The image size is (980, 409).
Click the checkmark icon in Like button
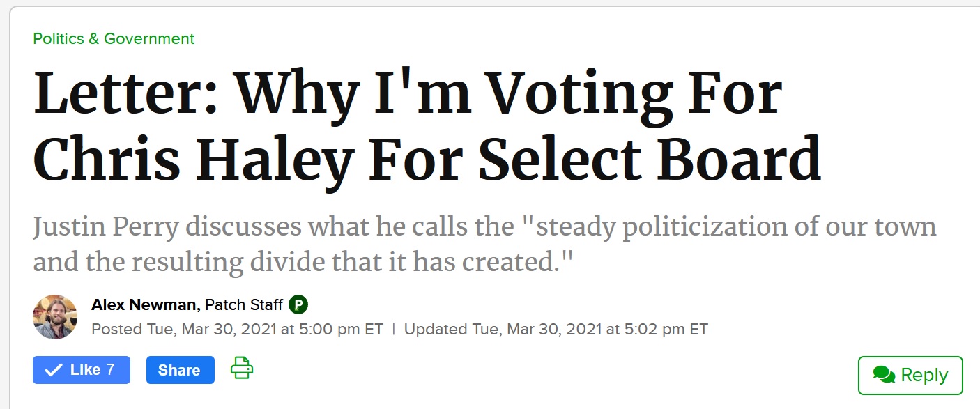[54, 370]
